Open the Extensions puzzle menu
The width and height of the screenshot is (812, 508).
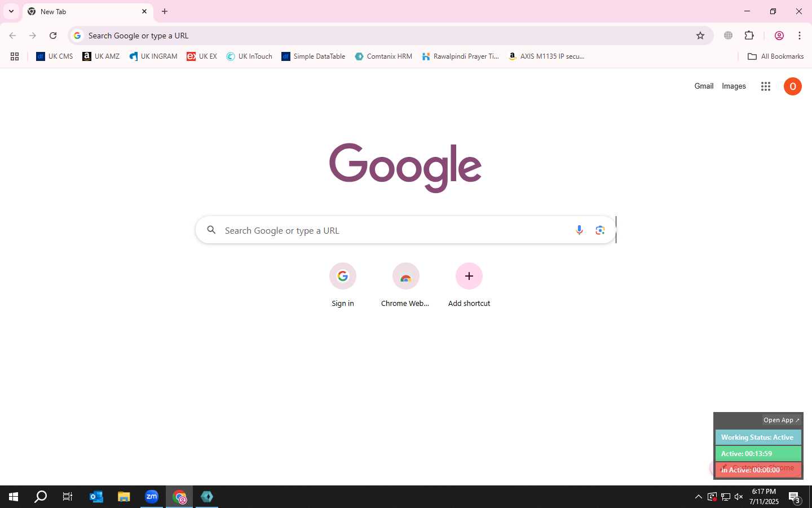(749, 36)
